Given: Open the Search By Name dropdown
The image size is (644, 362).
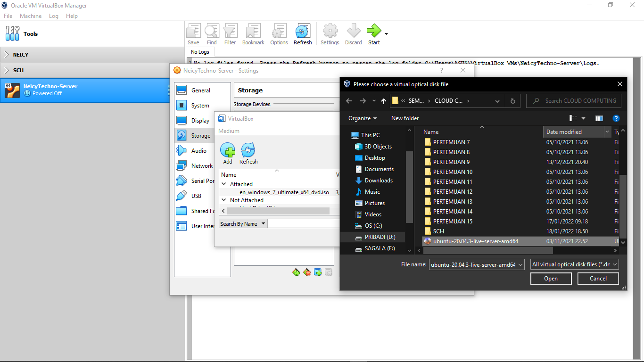Looking at the screenshot, I should [x=243, y=224].
